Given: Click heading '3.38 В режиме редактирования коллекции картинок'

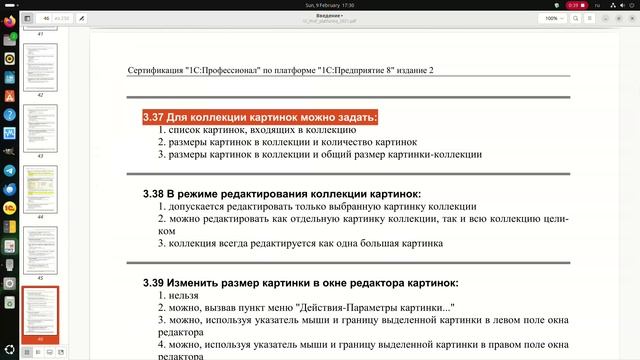Looking at the screenshot, I should pos(282,194).
